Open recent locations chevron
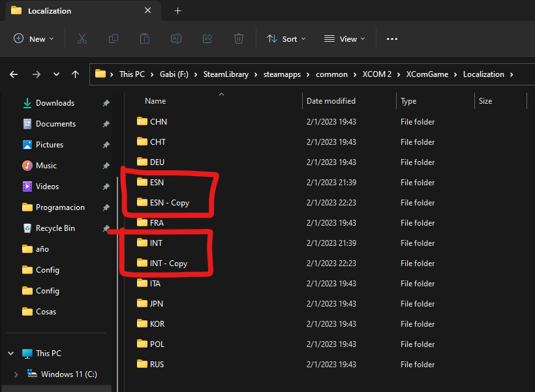535x392 pixels. [56, 74]
